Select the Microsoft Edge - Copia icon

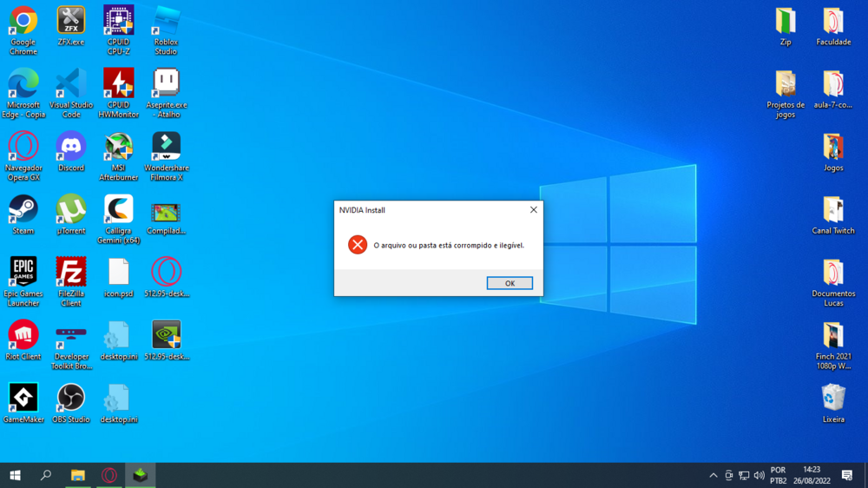[x=23, y=93]
